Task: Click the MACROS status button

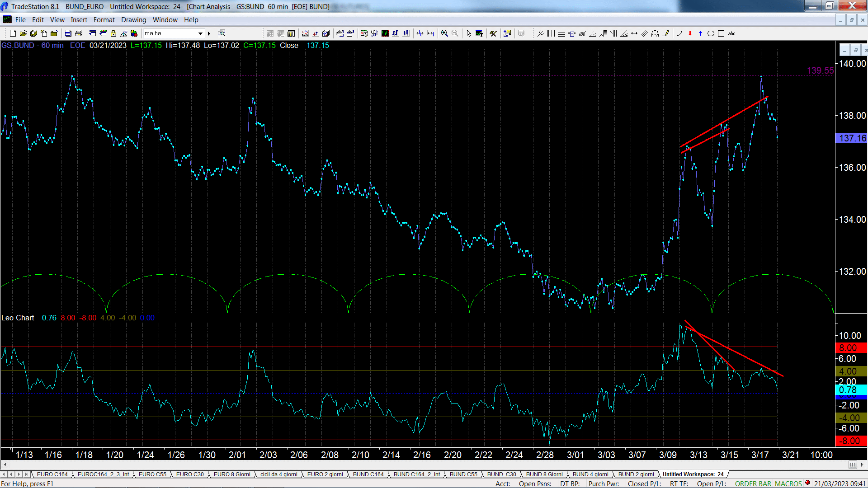Action: 788,484
